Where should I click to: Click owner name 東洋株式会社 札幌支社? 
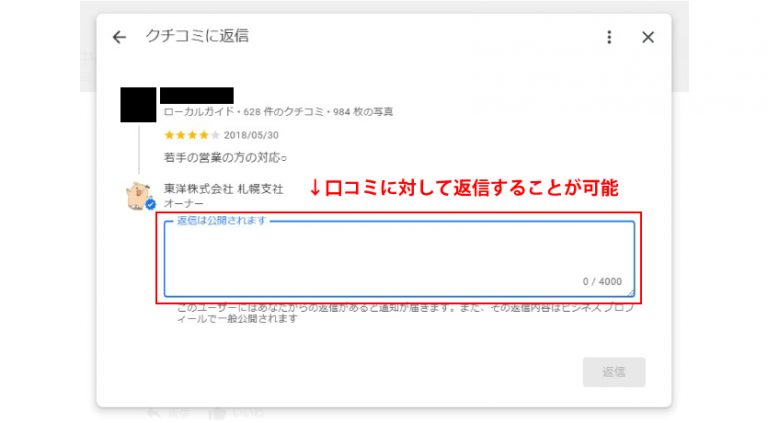tap(224, 188)
